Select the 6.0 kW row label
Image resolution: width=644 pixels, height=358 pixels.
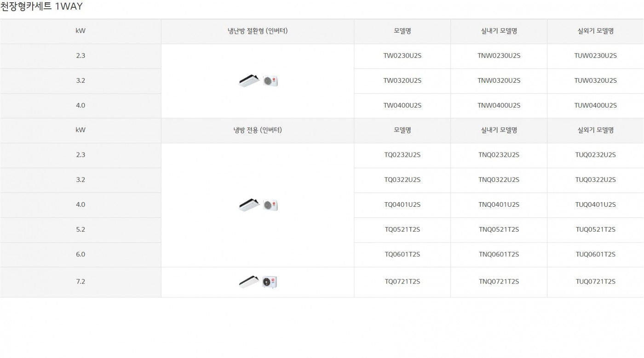(80, 254)
